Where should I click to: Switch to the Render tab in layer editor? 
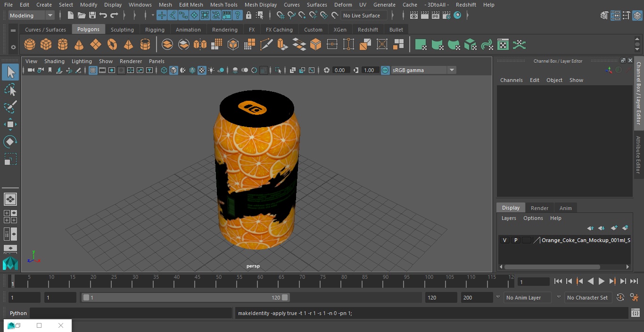539,208
